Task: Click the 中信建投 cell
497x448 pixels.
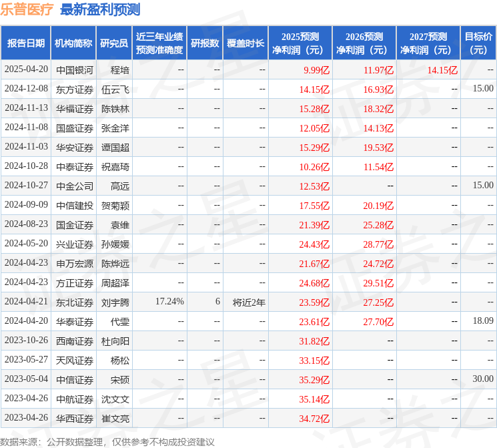Action: [75, 206]
